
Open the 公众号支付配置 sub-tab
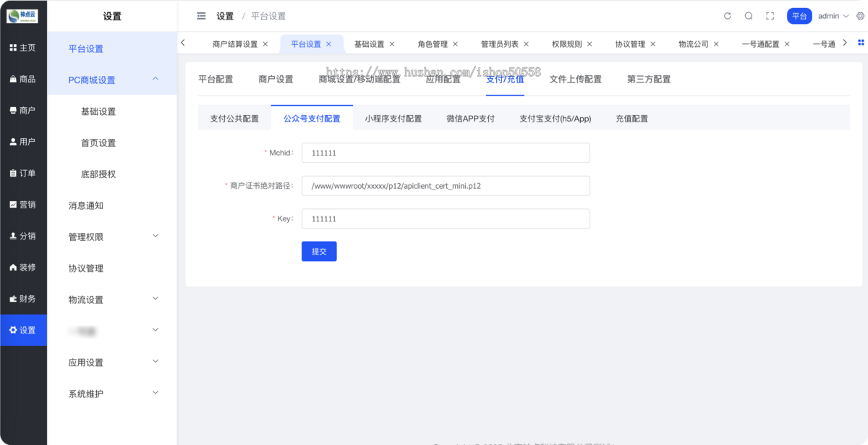click(312, 119)
